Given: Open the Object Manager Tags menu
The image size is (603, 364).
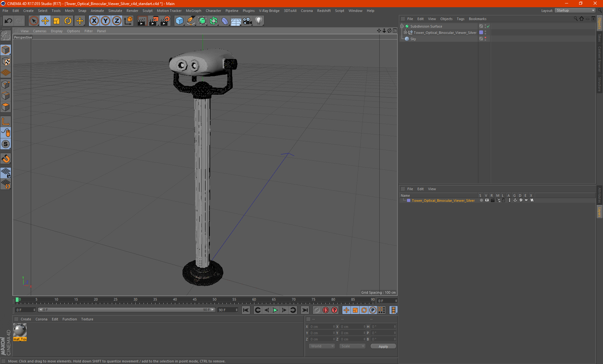Looking at the screenshot, I should point(460,19).
